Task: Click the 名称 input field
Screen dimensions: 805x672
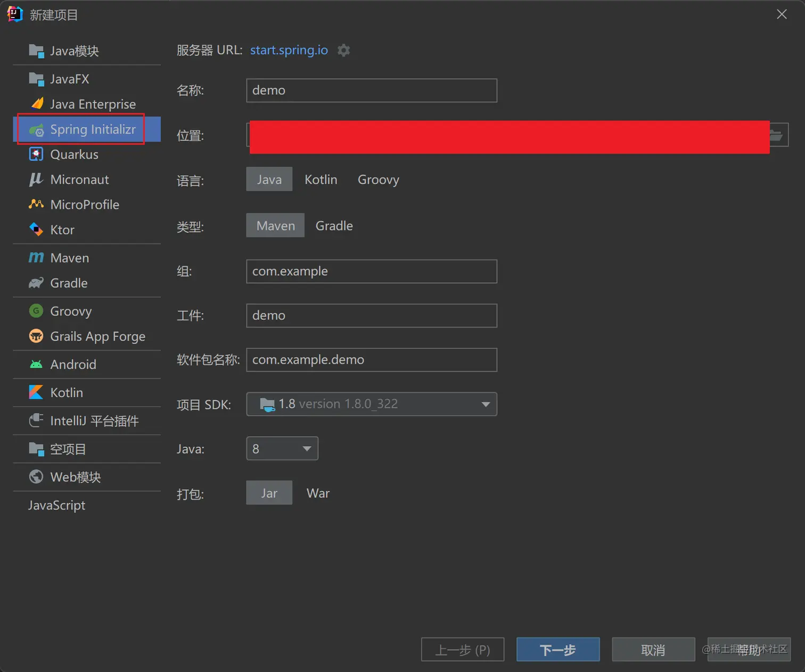Action: click(372, 91)
